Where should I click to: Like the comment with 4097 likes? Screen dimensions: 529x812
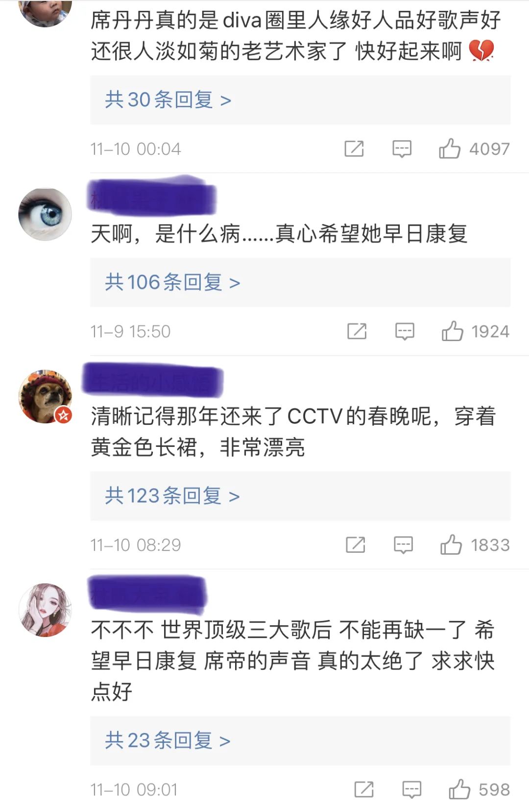(449, 148)
